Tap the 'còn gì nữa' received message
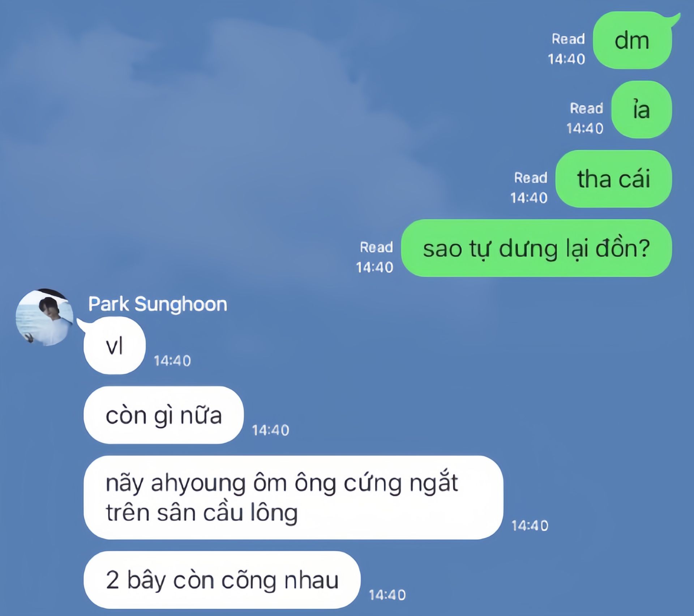This screenshot has height=616, width=694. coord(163,415)
